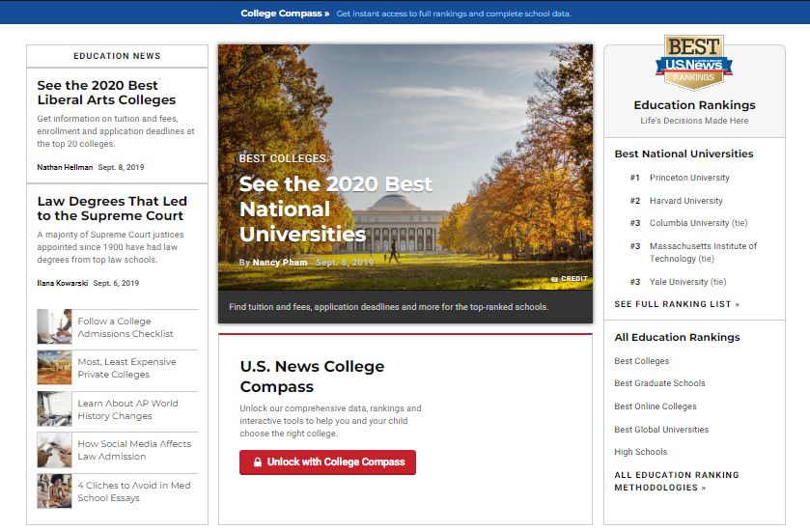Select Harvard University ranking link
This screenshot has width=810, height=532.
tap(685, 201)
